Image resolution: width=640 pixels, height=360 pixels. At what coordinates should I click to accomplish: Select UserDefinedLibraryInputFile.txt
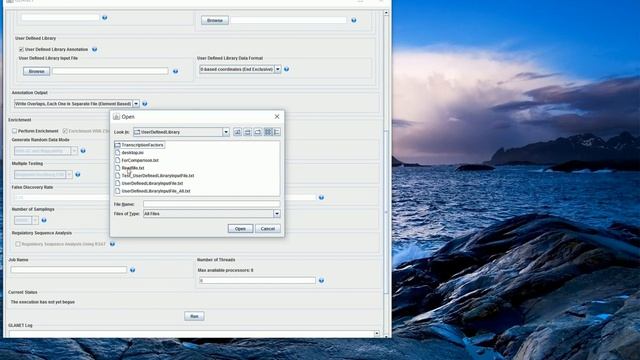click(152, 184)
